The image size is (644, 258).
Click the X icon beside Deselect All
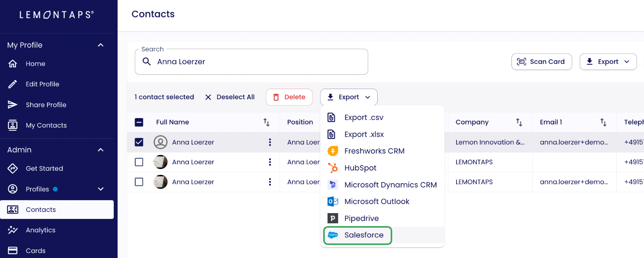click(x=208, y=97)
